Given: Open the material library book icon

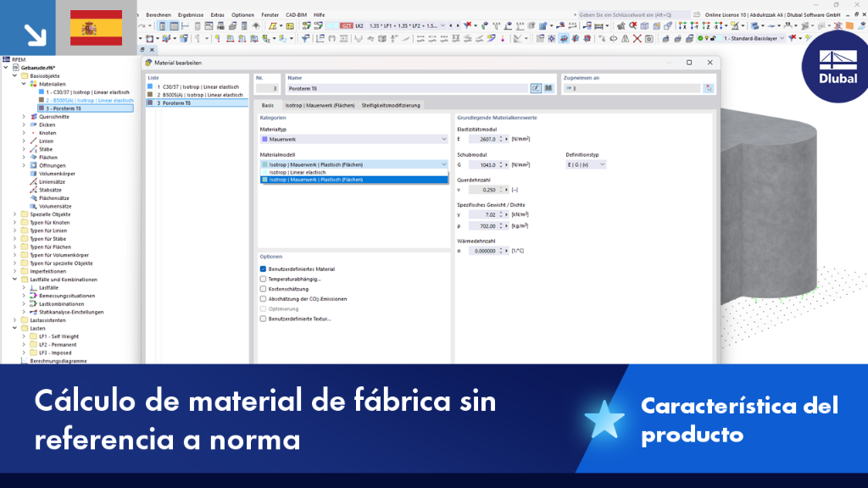Looking at the screenshot, I should [548, 88].
